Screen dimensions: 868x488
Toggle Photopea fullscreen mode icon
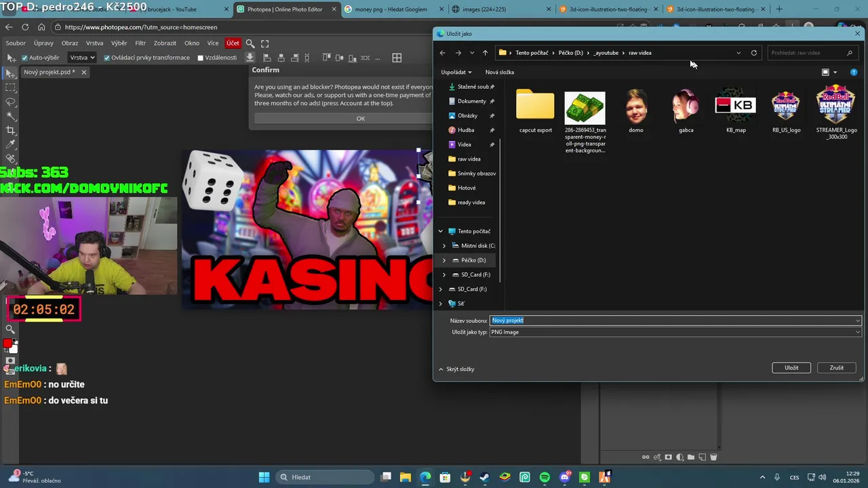coord(265,43)
